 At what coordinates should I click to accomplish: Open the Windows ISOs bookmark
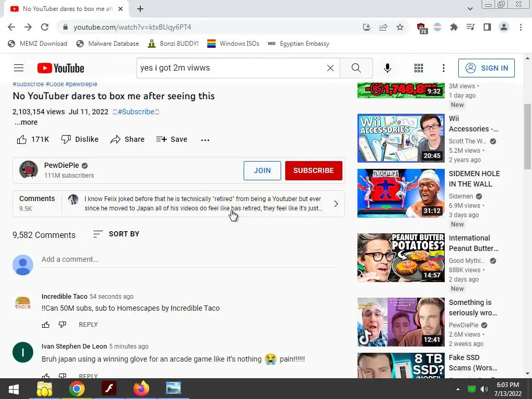coord(233,44)
